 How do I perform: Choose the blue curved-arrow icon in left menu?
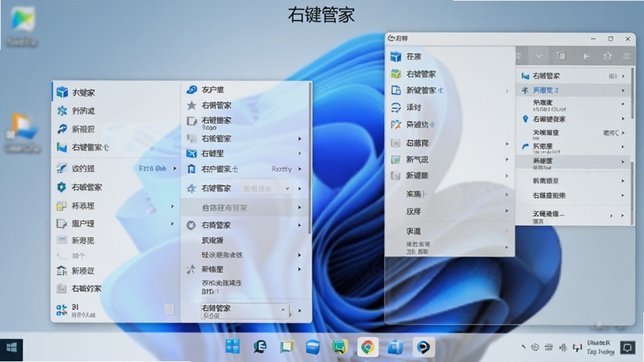(62, 129)
